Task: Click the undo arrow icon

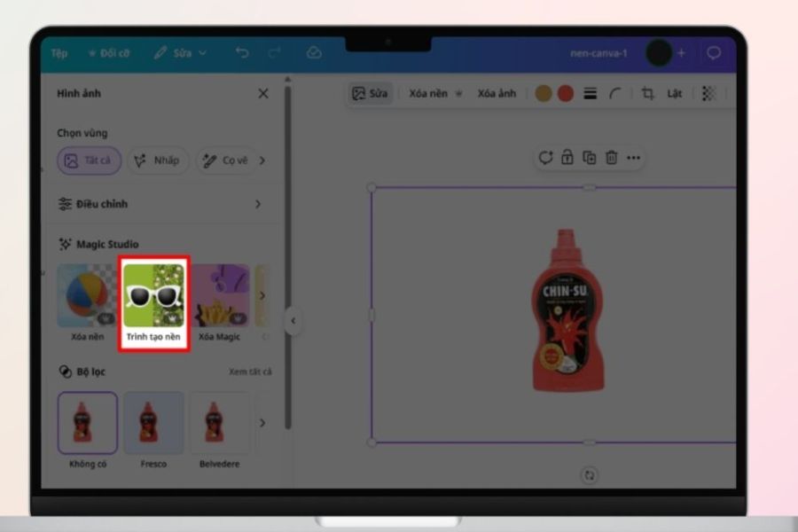Action: pyautogui.click(x=242, y=52)
